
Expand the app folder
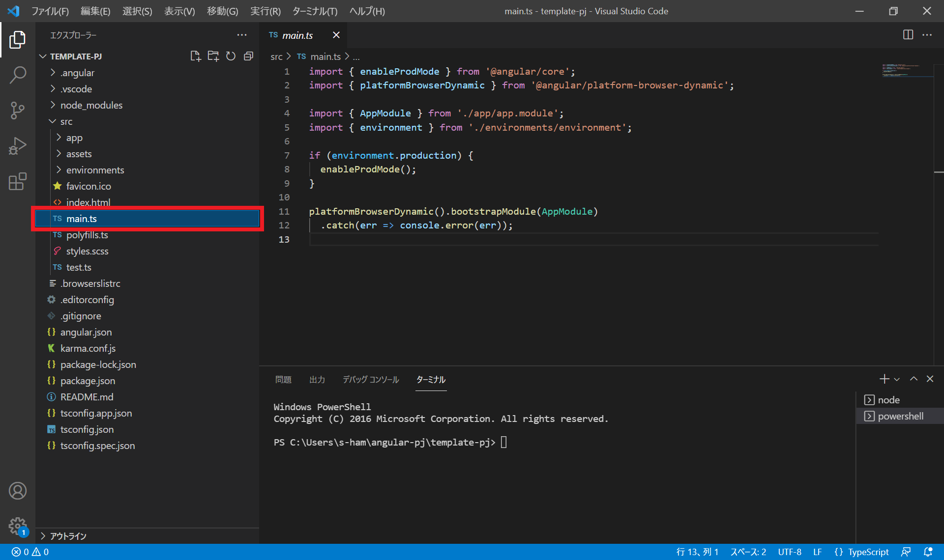coord(74,138)
